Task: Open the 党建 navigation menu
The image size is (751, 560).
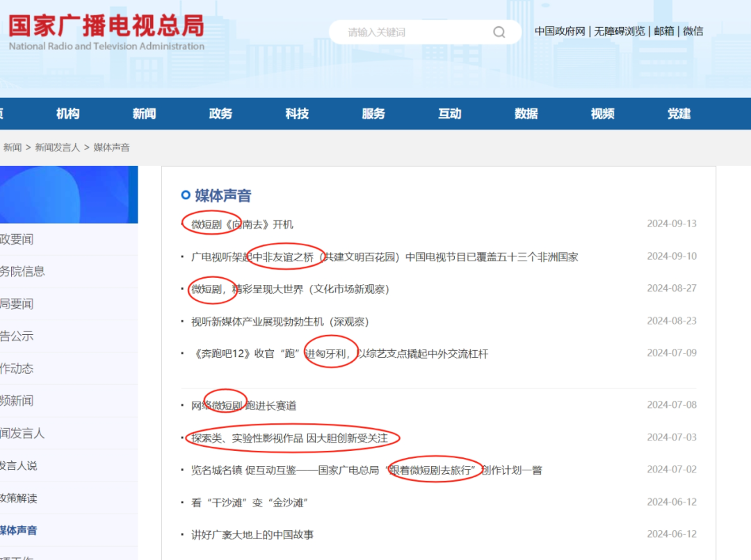Action: pos(679,114)
